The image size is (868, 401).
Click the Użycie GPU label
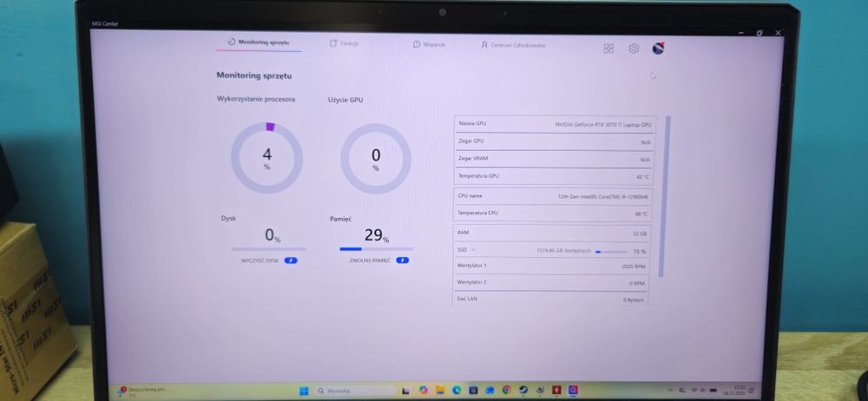[345, 101]
